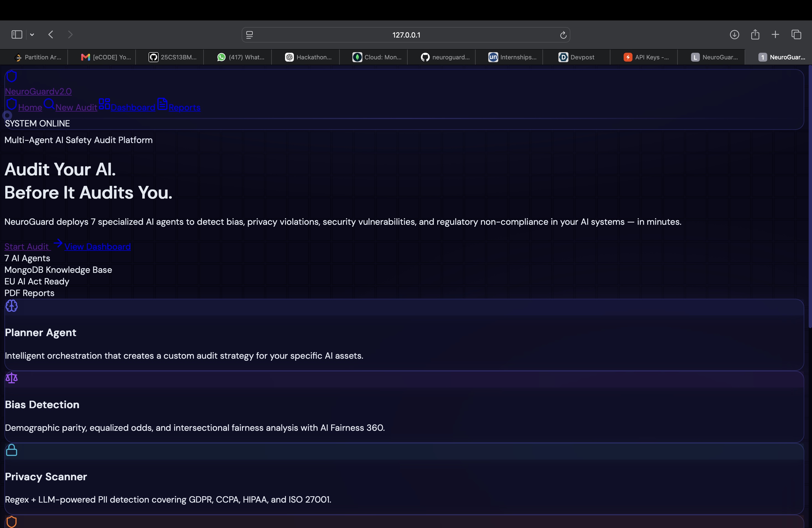812x528 pixels.
Task: Go forward to the next page
Action: pos(70,35)
